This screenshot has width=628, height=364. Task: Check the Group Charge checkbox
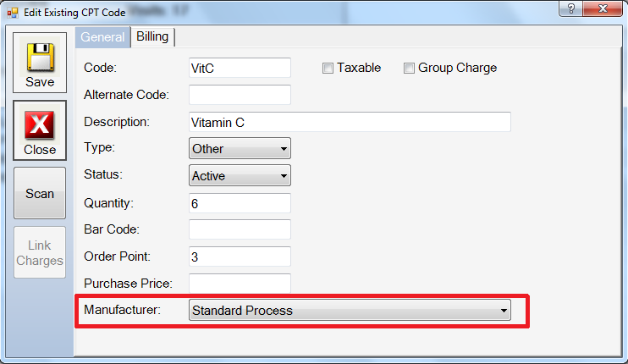click(410, 69)
